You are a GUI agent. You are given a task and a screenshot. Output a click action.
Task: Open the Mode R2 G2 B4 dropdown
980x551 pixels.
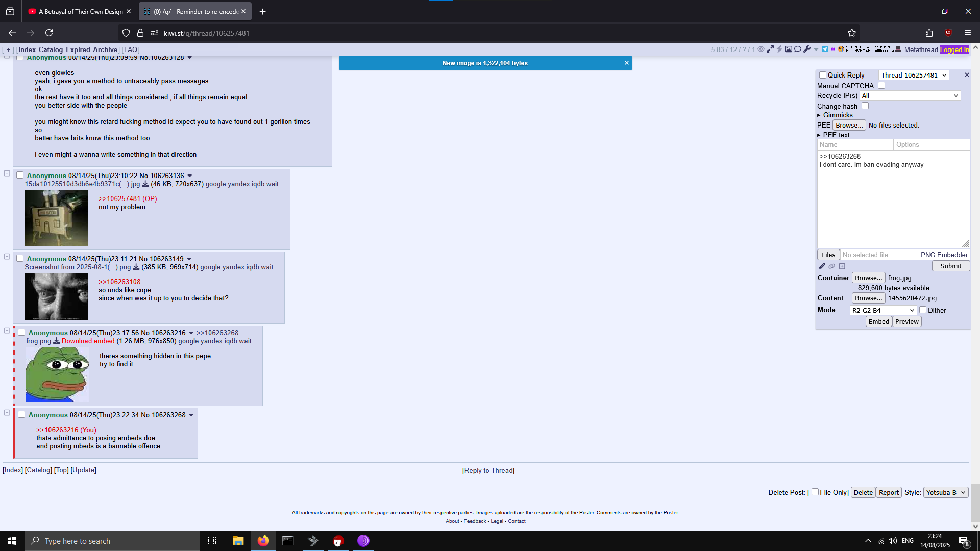click(x=883, y=310)
